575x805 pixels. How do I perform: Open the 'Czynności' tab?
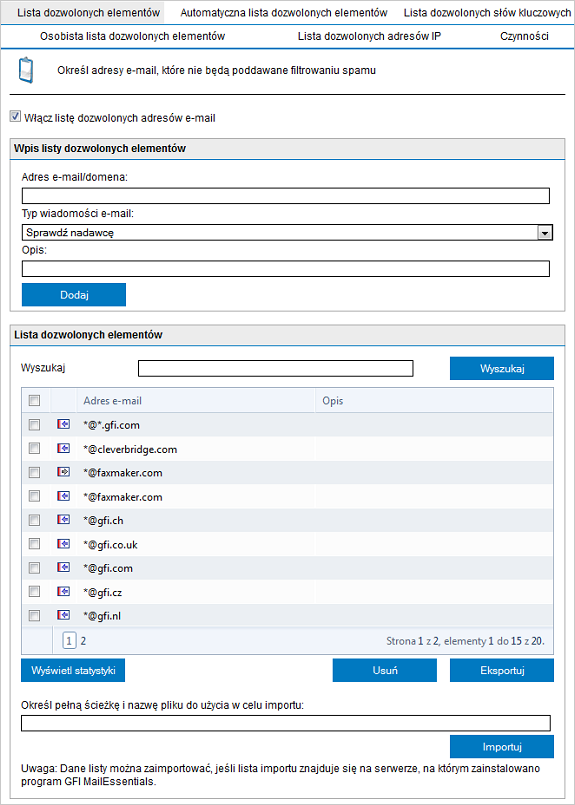[524, 36]
